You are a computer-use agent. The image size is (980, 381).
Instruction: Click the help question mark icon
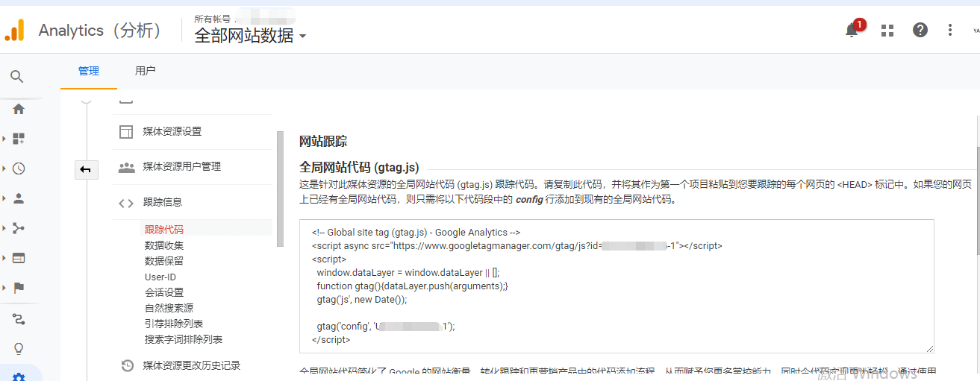[x=920, y=30]
